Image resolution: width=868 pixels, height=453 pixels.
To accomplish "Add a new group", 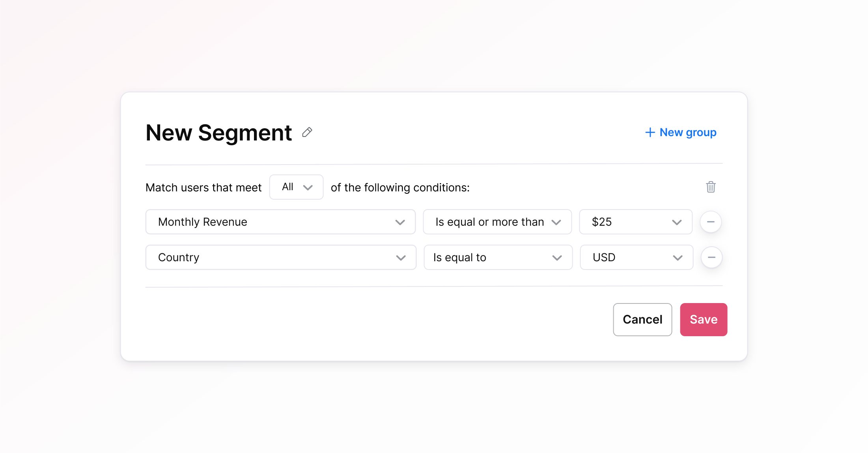I will (x=681, y=132).
